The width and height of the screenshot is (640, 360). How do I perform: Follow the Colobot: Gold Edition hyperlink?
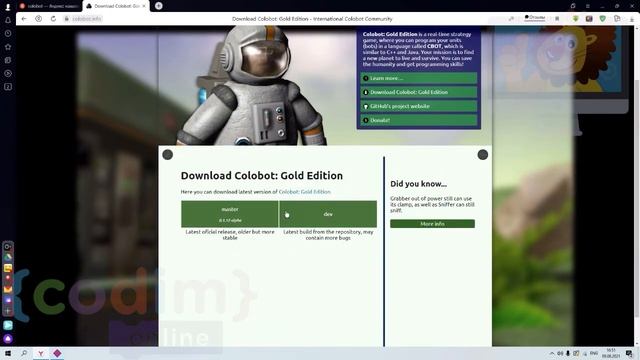304,192
